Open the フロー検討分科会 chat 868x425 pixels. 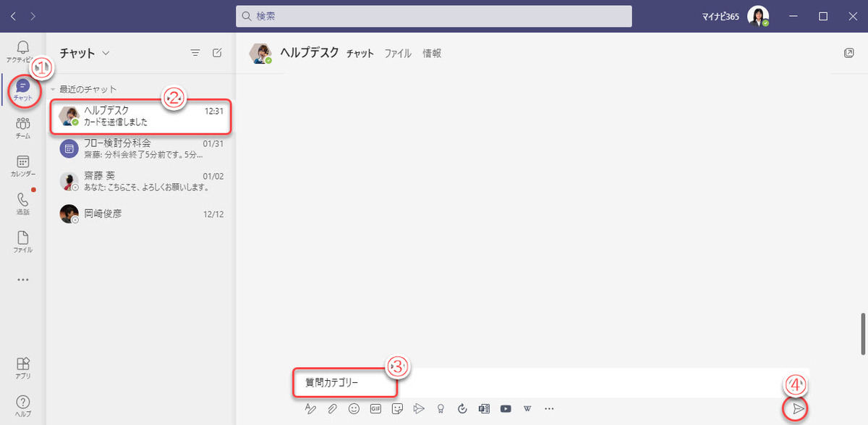click(140, 149)
